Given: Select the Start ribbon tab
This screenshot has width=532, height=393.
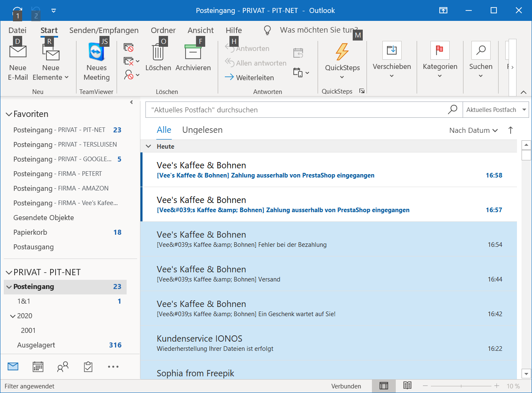Looking at the screenshot, I should point(49,30).
